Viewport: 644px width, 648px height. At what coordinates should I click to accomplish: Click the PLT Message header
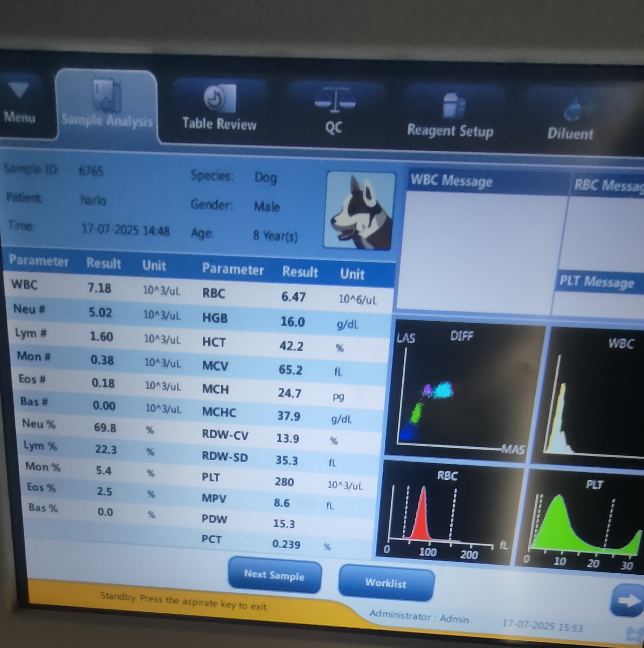click(x=596, y=282)
